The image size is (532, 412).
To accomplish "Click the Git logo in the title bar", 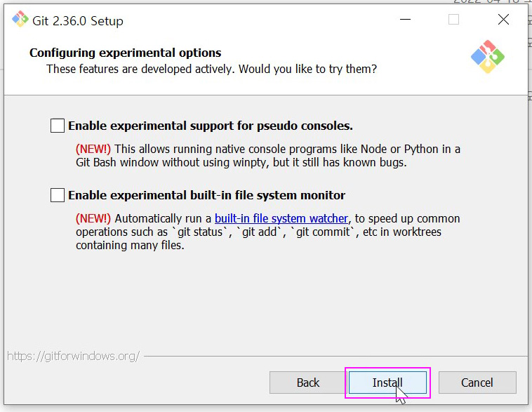I will [x=20, y=20].
